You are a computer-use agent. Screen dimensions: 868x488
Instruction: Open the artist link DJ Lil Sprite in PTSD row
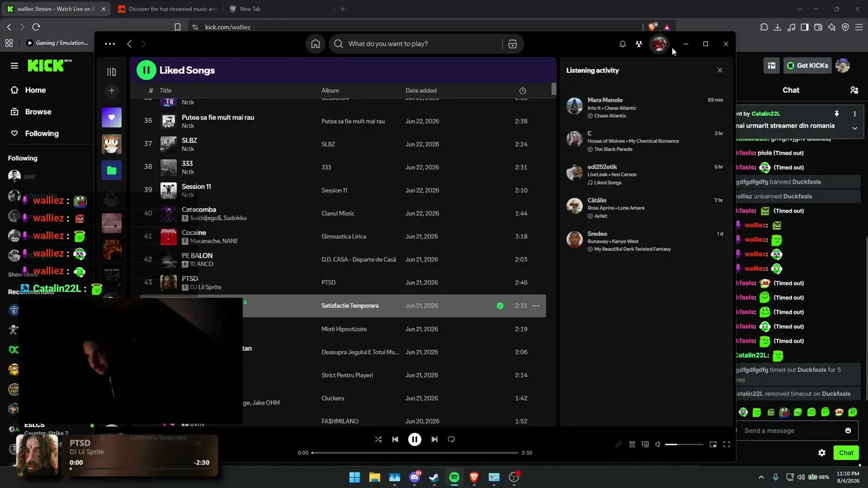tap(205, 287)
